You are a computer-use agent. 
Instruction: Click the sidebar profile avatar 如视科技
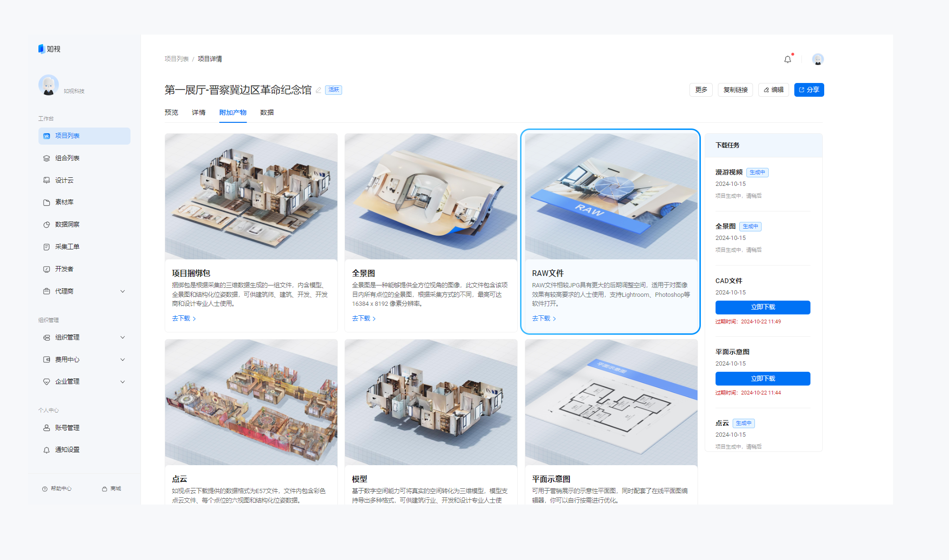(x=48, y=85)
